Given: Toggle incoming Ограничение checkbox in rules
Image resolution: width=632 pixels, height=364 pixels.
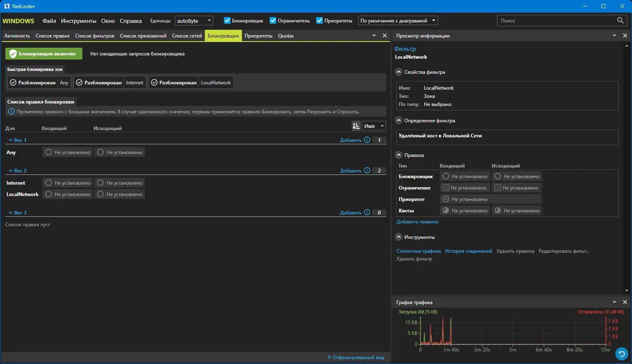Looking at the screenshot, I should click(x=446, y=188).
